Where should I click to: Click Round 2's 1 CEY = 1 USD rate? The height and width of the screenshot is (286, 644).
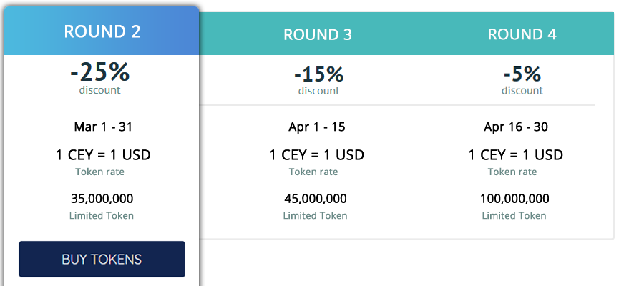pos(103,154)
